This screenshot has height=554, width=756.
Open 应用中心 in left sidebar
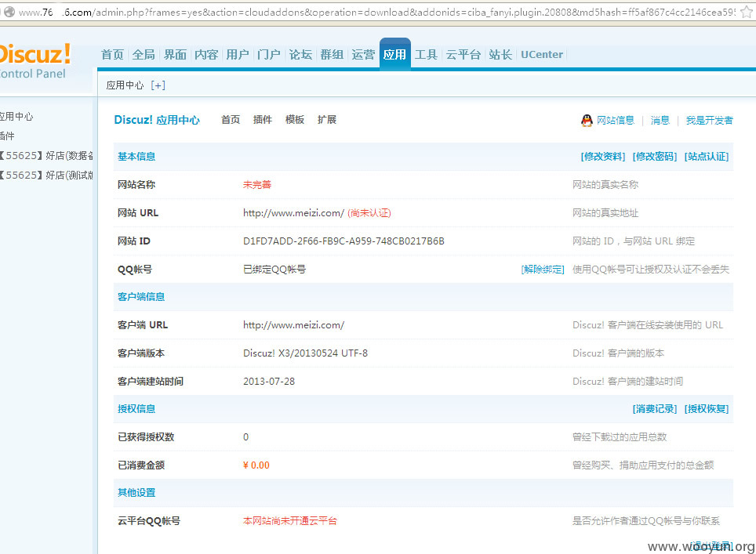pos(16,117)
